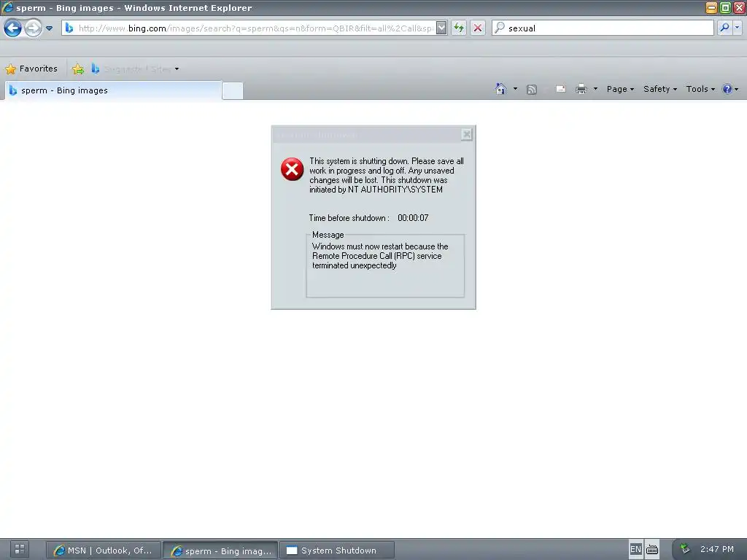
Task: Open the recent pages dropdown arrow
Action: (x=49, y=28)
